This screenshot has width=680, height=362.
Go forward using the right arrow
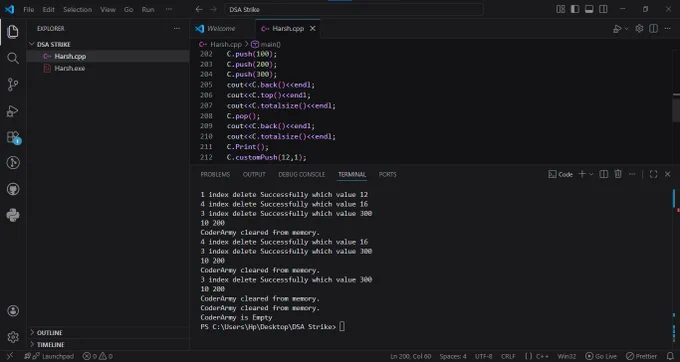point(213,10)
